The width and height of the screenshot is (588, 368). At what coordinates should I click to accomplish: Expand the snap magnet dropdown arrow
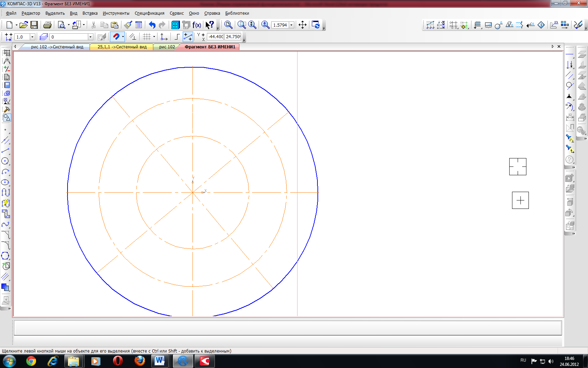coord(123,36)
